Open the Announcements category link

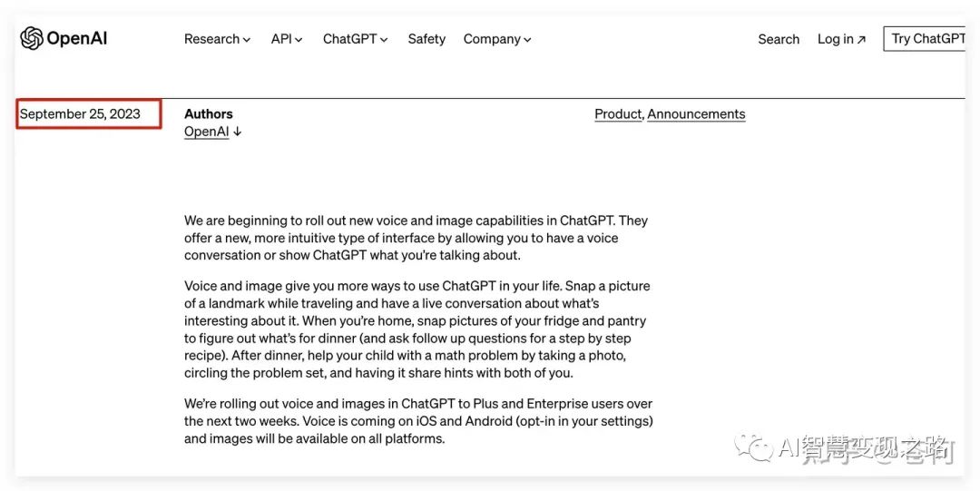(696, 114)
